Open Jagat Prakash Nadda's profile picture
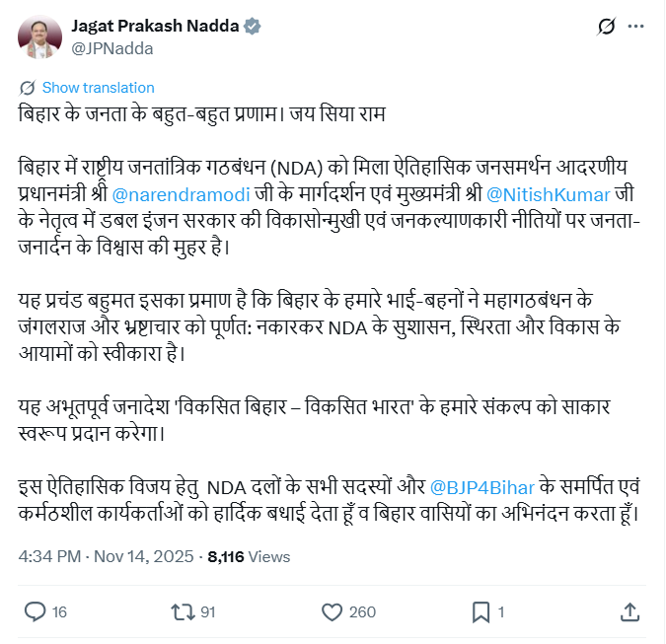Image resolution: width=666 pixels, height=644 pixels. click(x=38, y=36)
